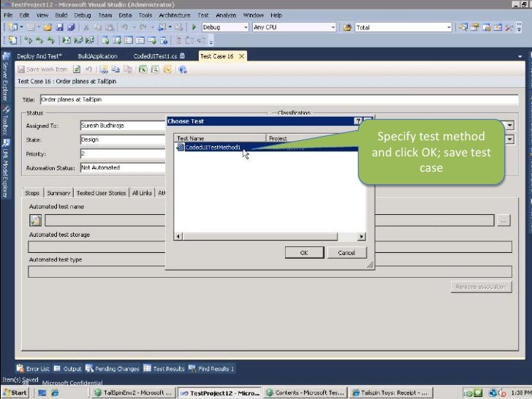Click the Navigate Backward toolbar icon
This screenshot has height=399, width=532.
pos(162,27)
